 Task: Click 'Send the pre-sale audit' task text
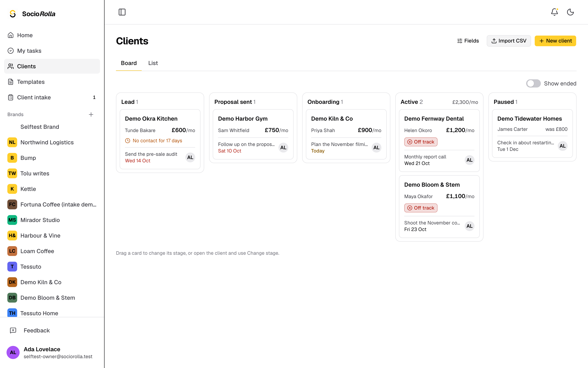pos(151,154)
